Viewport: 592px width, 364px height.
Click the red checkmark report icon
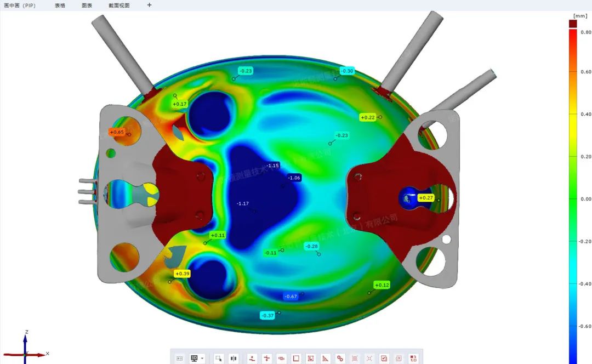point(384,359)
